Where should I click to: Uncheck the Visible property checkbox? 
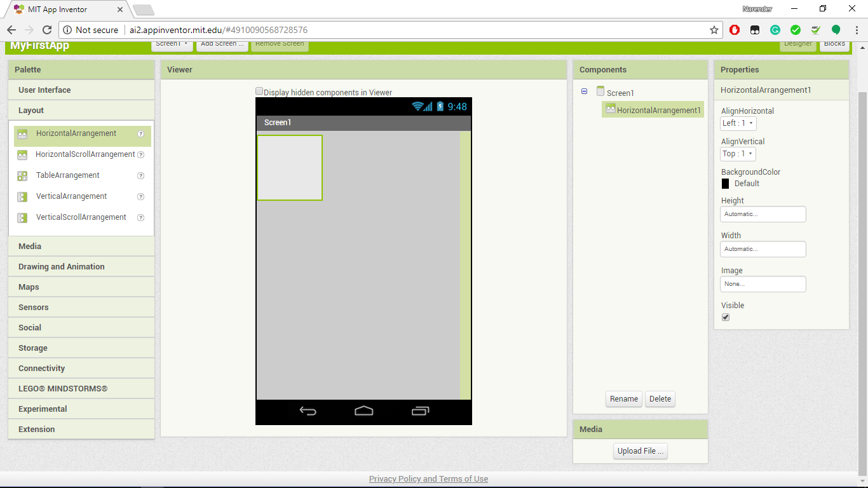pyautogui.click(x=726, y=317)
